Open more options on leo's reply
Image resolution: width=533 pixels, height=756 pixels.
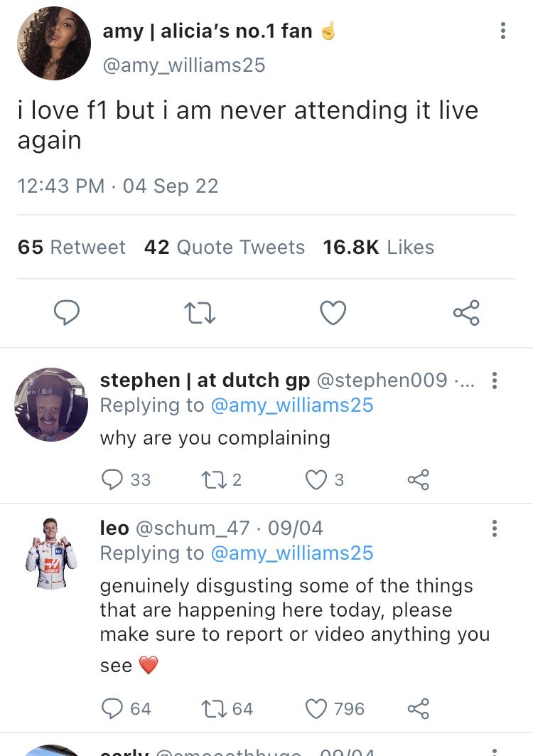coord(495,528)
